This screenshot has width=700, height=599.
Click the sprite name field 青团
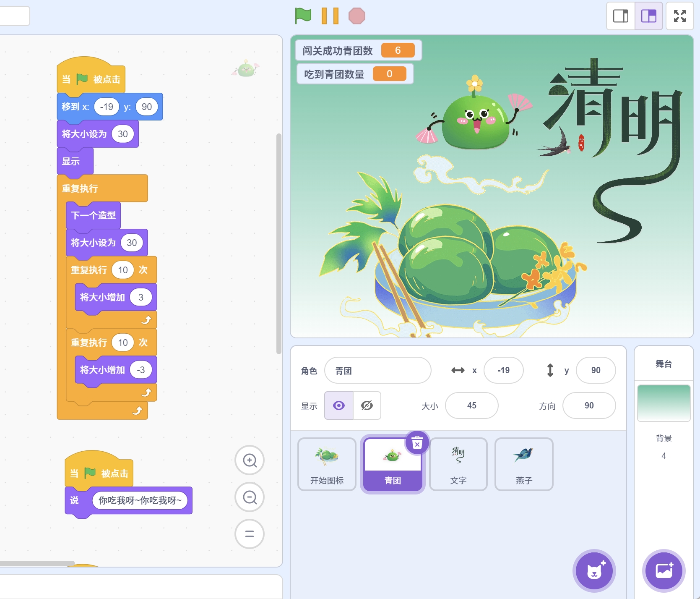pyautogui.click(x=377, y=371)
